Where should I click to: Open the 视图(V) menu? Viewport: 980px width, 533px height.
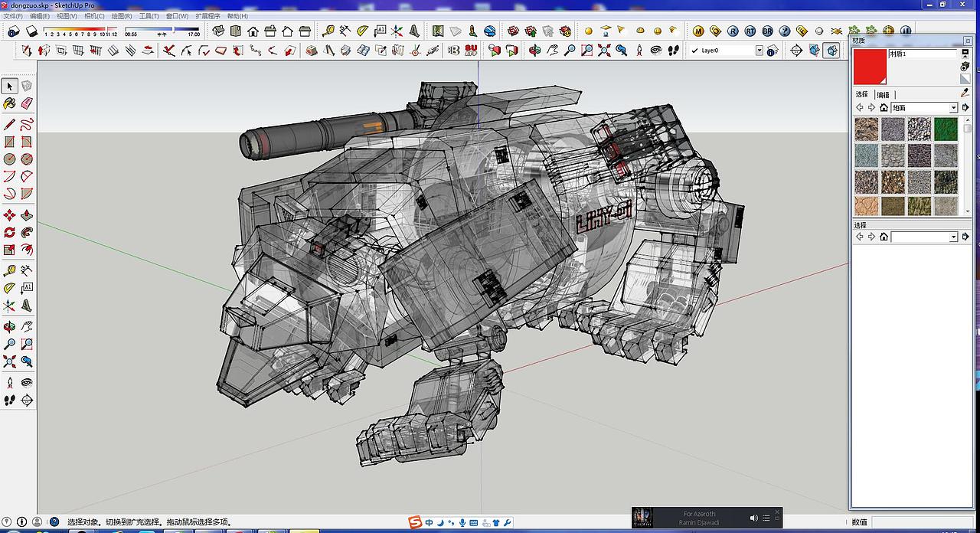(x=67, y=15)
